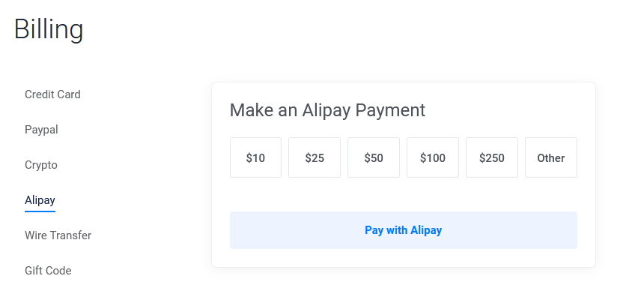Choose the $100 amount option
Screen dimensions: 644x300
(433, 157)
